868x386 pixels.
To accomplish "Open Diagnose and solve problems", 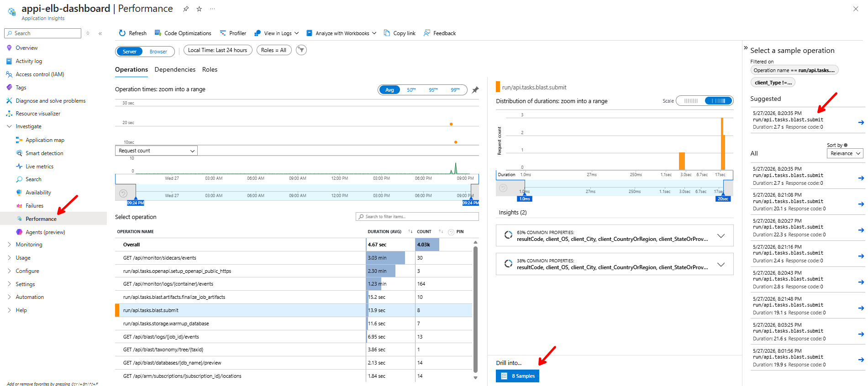I will 51,101.
